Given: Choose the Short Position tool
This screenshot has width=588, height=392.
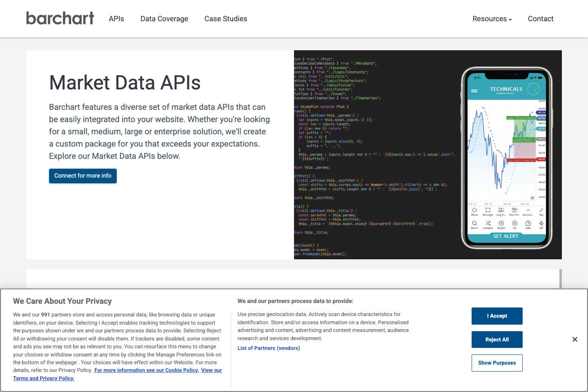Looking at the screenshot, I should pos(515,210).
